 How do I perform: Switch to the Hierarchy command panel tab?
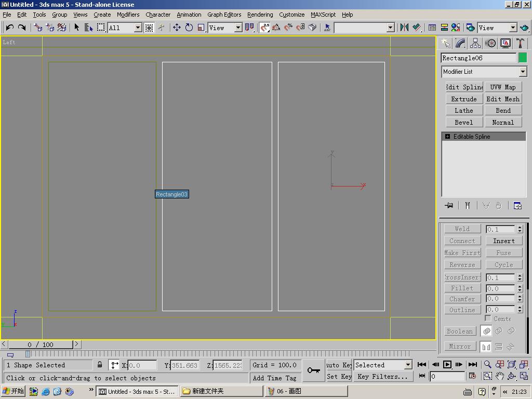click(x=475, y=43)
